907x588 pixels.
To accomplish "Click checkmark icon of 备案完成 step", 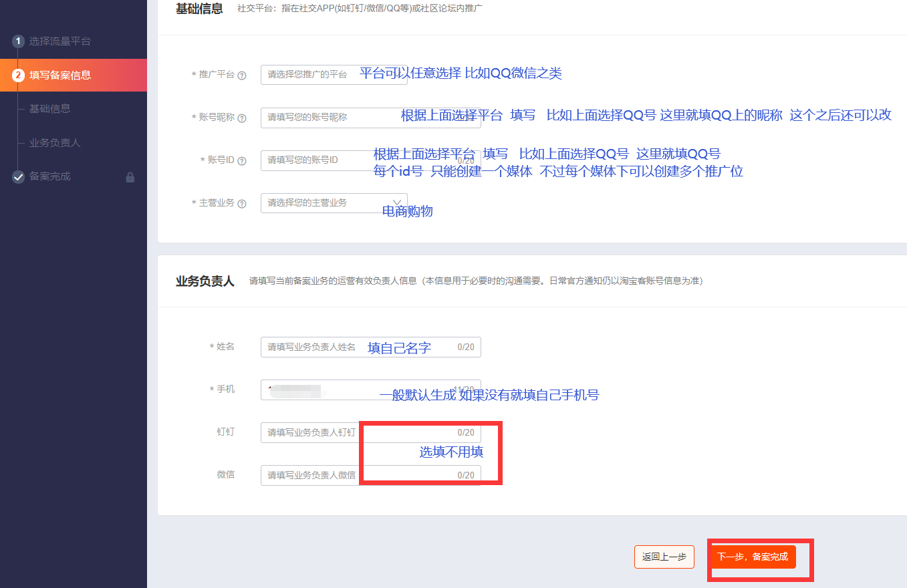I will coord(19,177).
